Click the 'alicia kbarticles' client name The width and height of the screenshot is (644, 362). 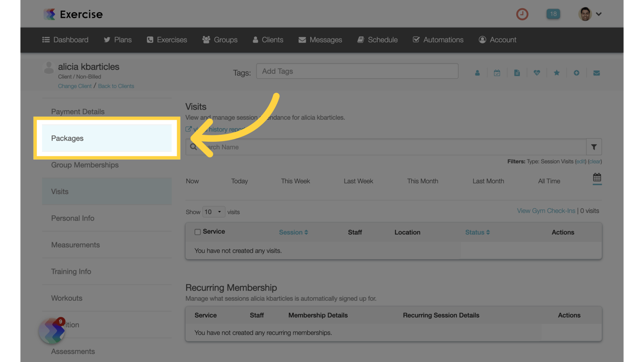click(x=89, y=67)
